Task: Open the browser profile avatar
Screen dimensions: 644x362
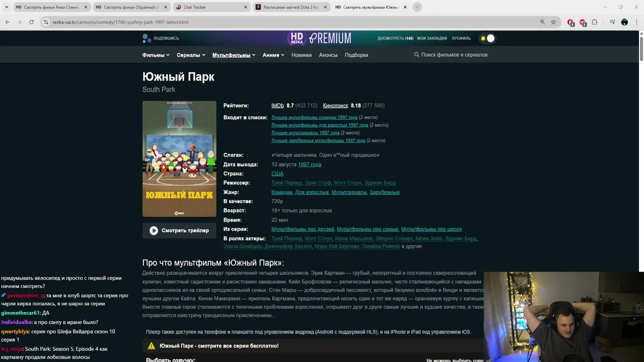Action: point(624,22)
